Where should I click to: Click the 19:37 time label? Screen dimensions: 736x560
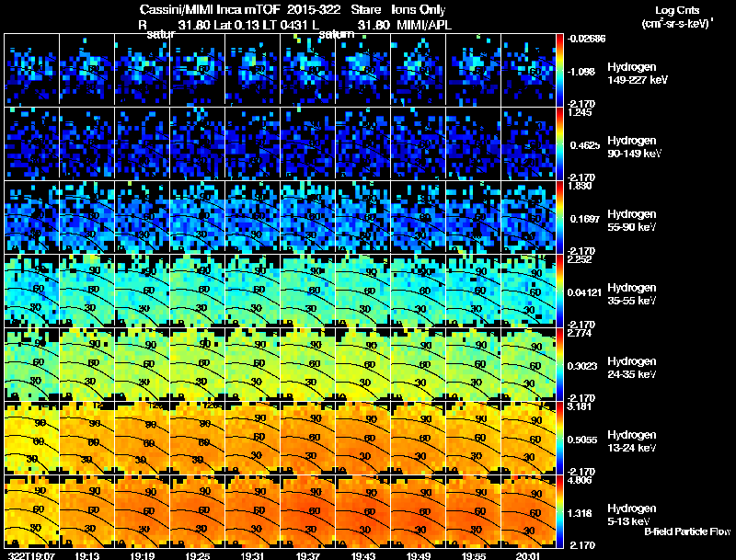click(308, 555)
